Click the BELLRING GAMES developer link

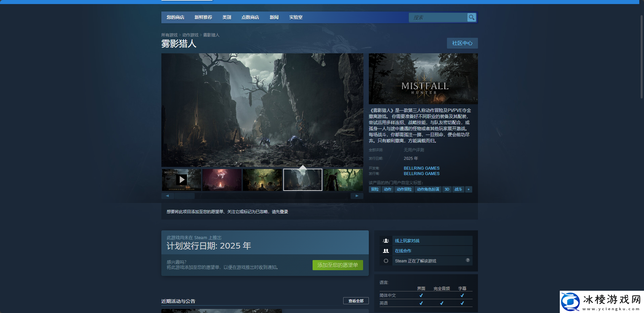click(x=421, y=168)
